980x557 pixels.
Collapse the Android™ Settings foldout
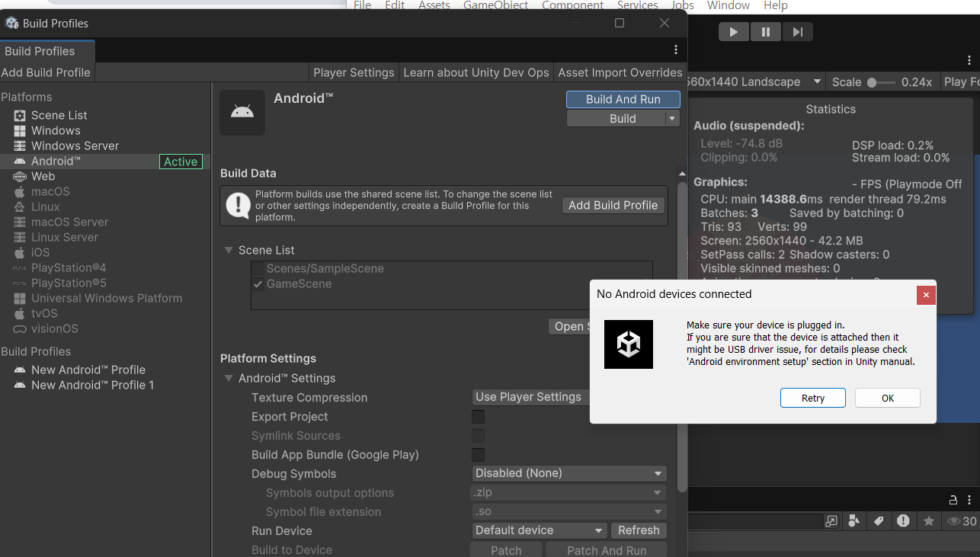(x=229, y=378)
